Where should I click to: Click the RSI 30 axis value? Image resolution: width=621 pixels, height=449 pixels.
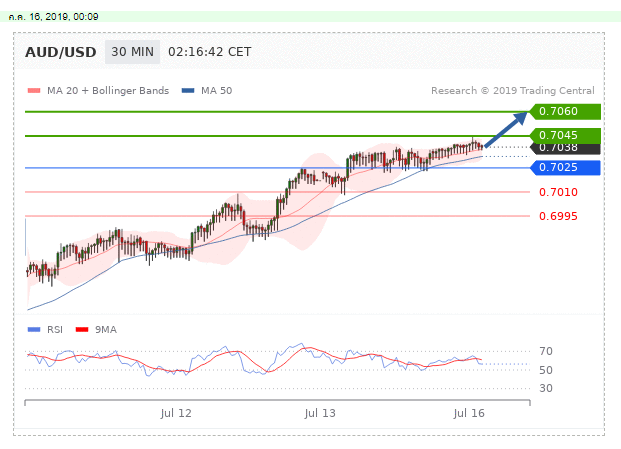click(546, 388)
